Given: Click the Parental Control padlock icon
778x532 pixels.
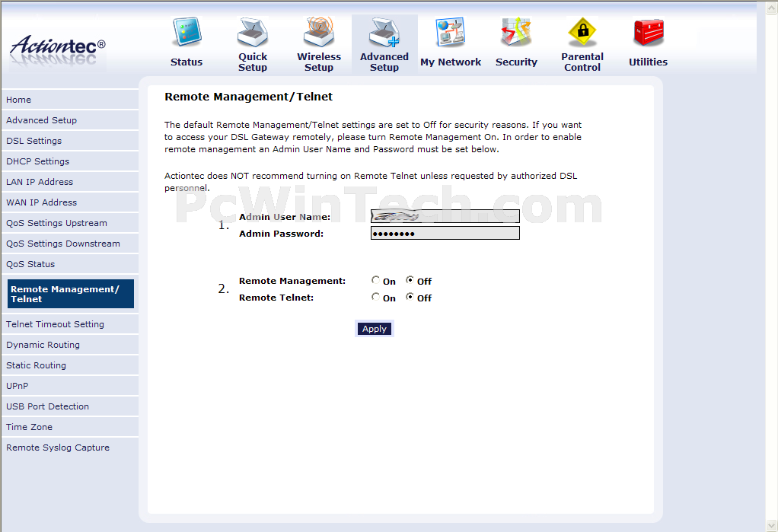Looking at the screenshot, I should [x=582, y=32].
